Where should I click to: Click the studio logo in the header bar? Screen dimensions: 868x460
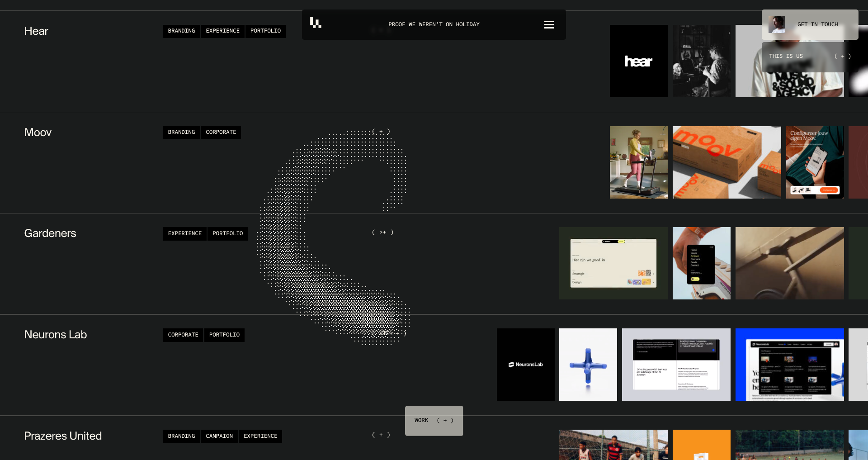point(316,23)
